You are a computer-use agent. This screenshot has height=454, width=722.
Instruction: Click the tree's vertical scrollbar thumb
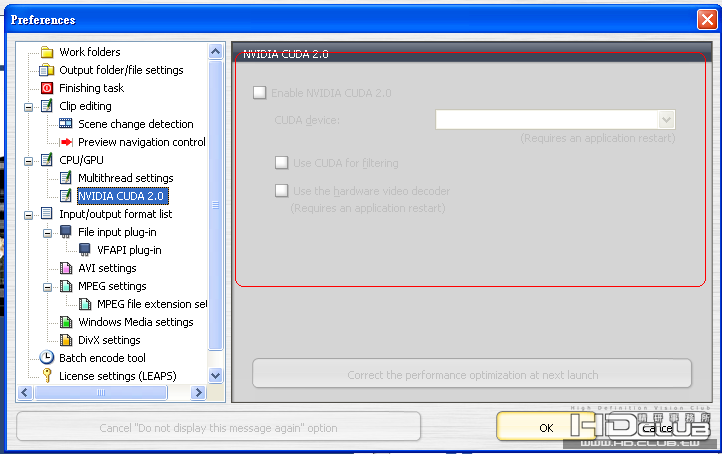pos(215,205)
